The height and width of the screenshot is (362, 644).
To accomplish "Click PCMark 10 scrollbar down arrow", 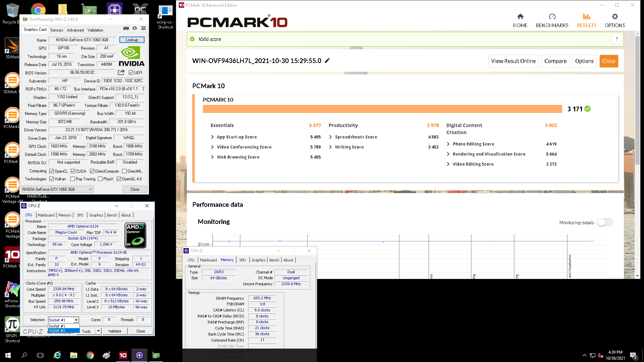I will pyautogui.click(x=637, y=276).
